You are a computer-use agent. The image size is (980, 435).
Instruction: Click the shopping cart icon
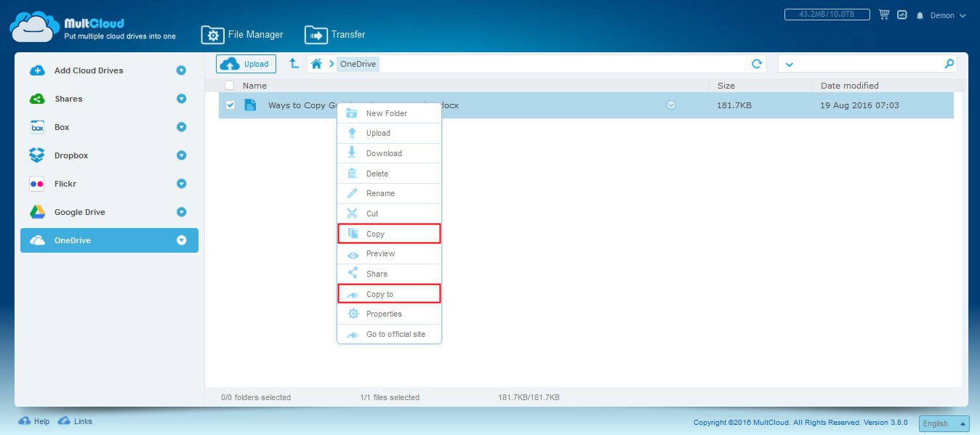(x=884, y=15)
